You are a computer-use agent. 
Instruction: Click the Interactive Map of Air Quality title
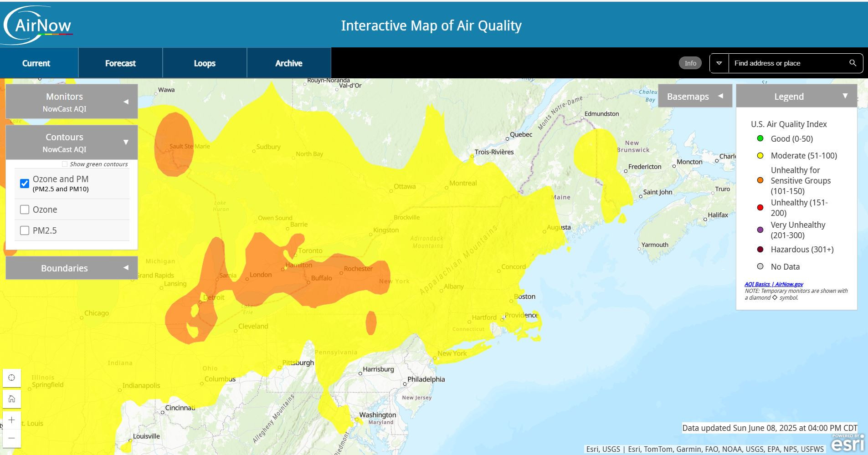[431, 26]
